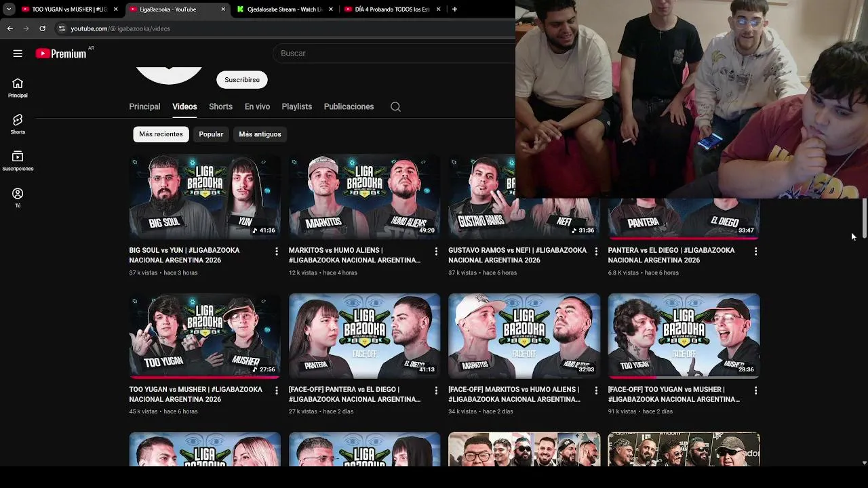
Task: Click the youtube.com address bar URL
Action: click(121, 28)
